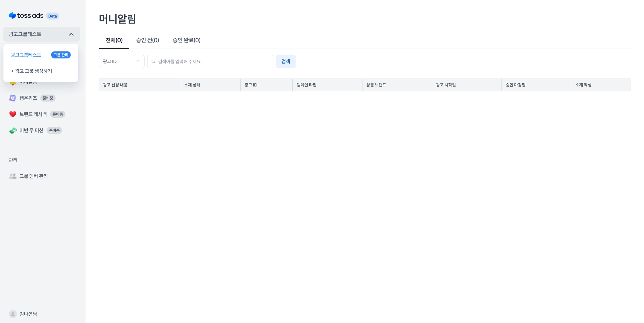The height and width of the screenshot is (323, 644).
Task: Collapse the 광고그룹테스트 group selector
Action: pos(42,34)
